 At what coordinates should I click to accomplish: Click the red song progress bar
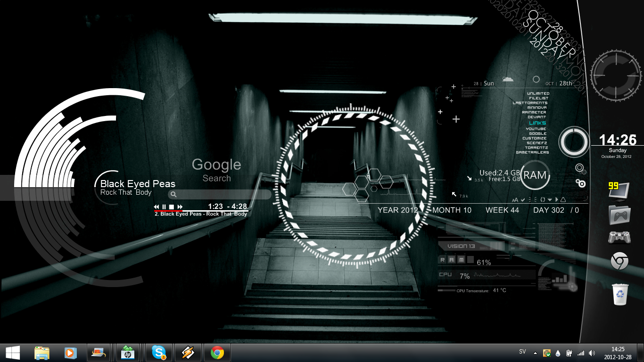pos(202,211)
